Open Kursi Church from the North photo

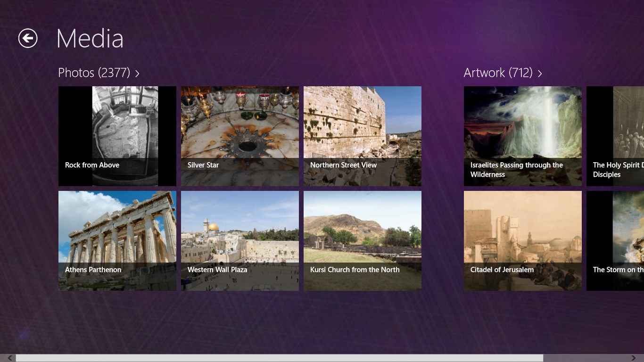(x=363, y=241)
